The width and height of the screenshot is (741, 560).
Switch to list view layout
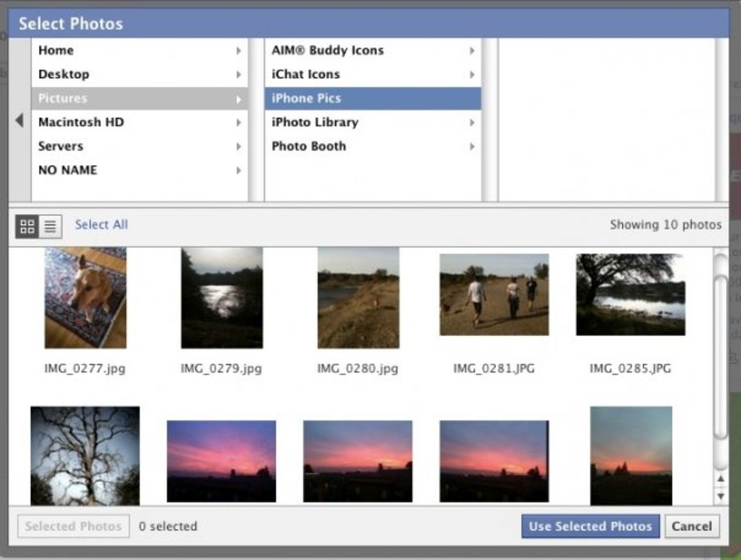pos(49,226)
